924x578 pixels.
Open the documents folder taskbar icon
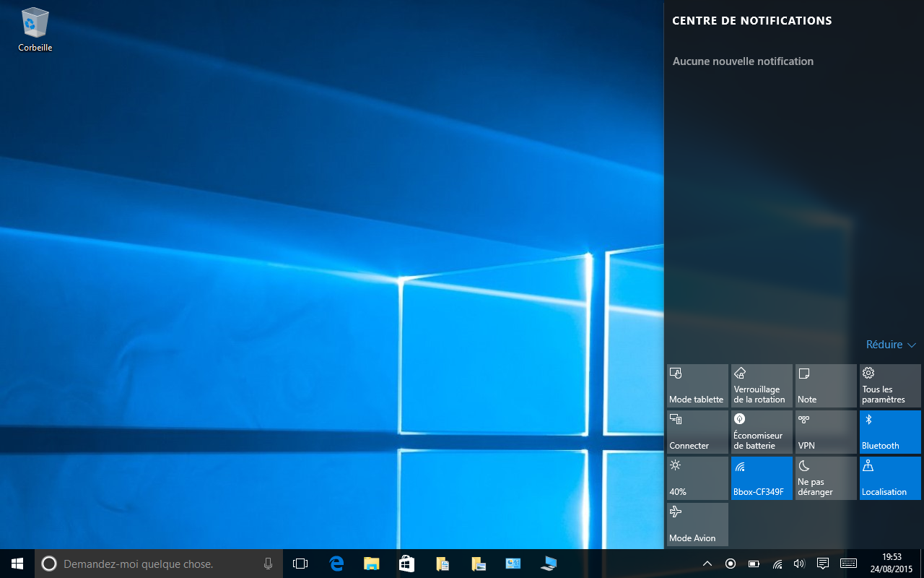point(442,564)
